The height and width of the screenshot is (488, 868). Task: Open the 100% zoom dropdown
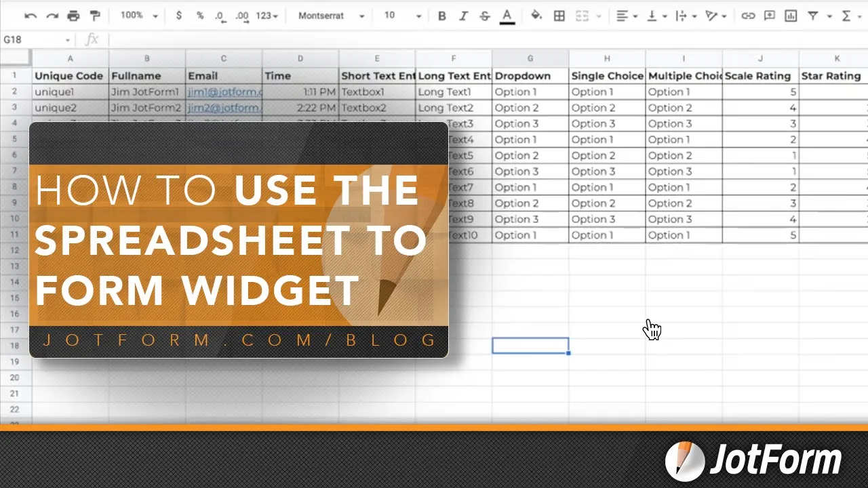point(139,16)
